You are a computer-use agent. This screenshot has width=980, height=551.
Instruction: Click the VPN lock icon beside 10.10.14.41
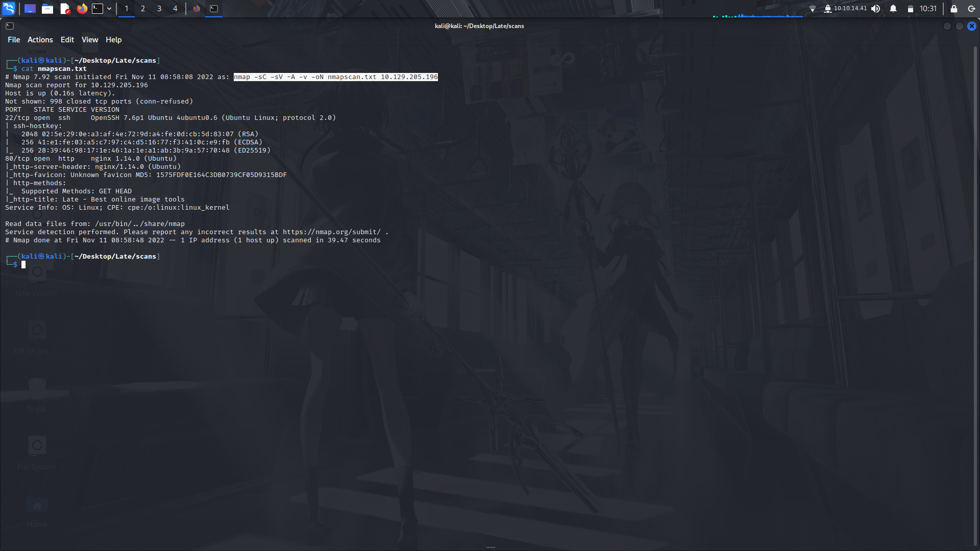coord(828,8)
